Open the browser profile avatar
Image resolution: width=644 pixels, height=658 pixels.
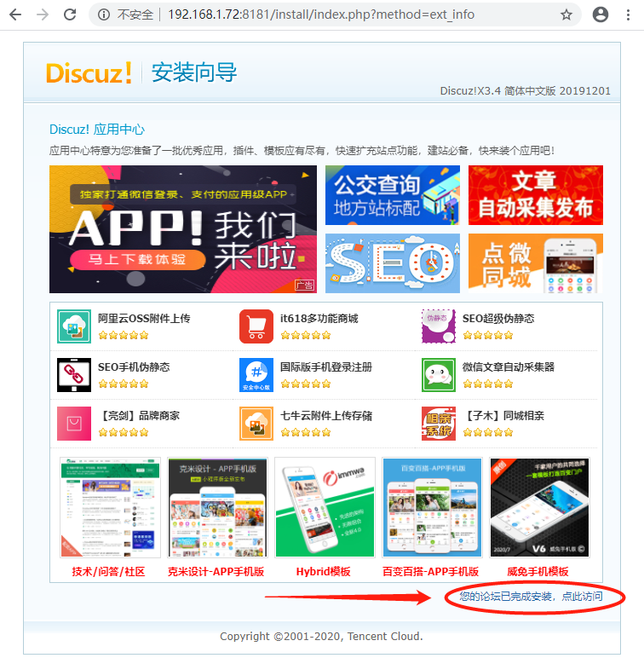tap(601, 14)
